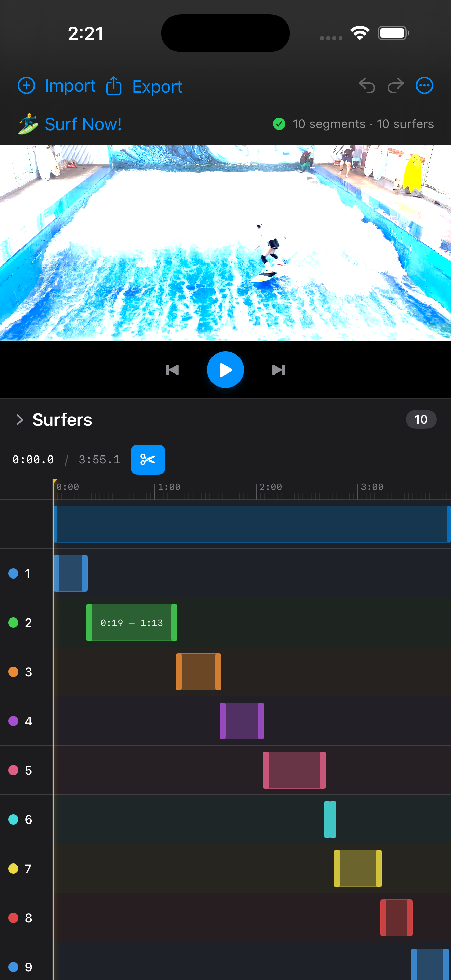This screenshot has width=451, height=980.
Task: Tap the total duration 3:55.1
Action: (99, 460)
